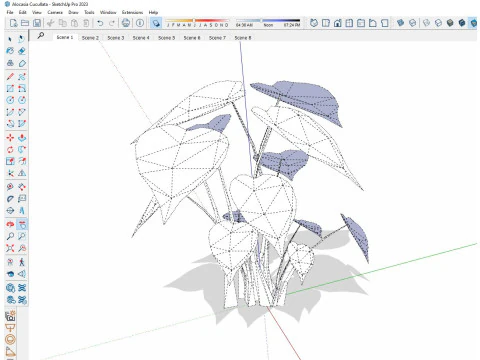This screenshot has height=360, width=480.
Task: Activate the Orbit tool
Action: (x=10, y=224)
